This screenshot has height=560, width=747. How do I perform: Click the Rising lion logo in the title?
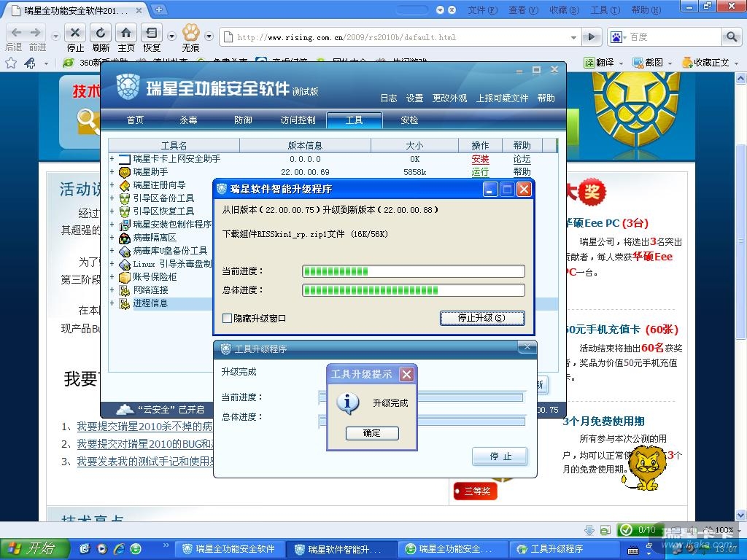[128, 87]
